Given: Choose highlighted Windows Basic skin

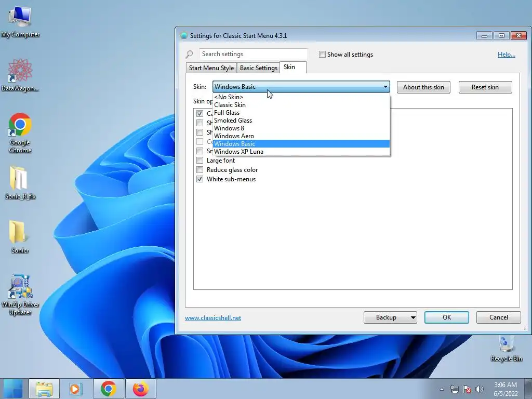Looking at the screenshot, I should click(301, 144).
